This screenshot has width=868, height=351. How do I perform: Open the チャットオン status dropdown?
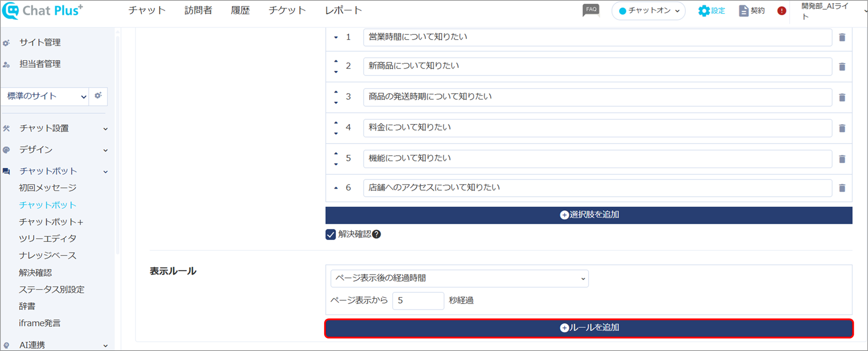648,11
